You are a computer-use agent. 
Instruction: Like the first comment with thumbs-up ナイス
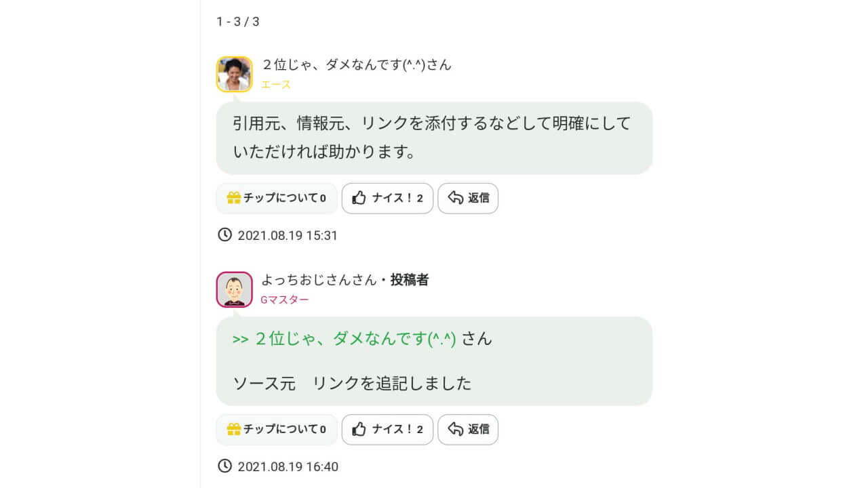tap(387, 198)
